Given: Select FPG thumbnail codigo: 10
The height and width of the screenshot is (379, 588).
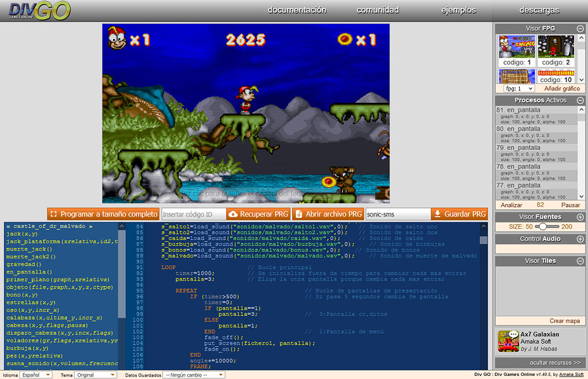Looking at the screenshot, I should click(x=556, y=76).
